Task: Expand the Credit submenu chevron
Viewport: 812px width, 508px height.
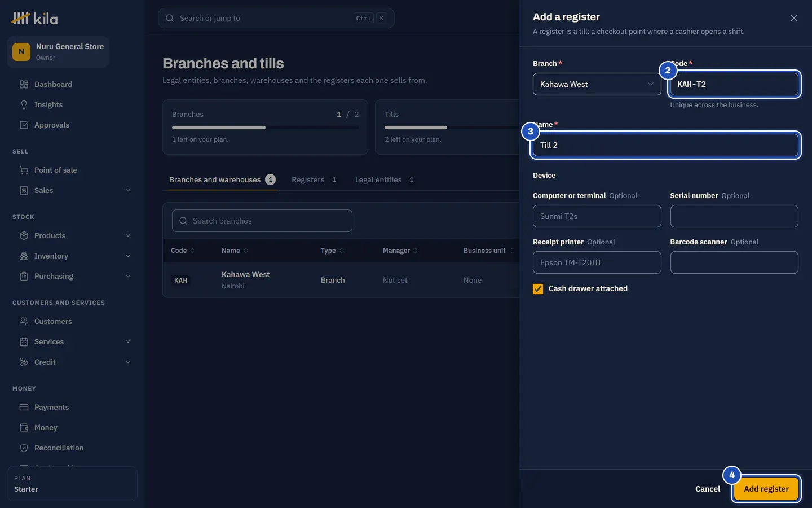Action: (x=128, y=362)
